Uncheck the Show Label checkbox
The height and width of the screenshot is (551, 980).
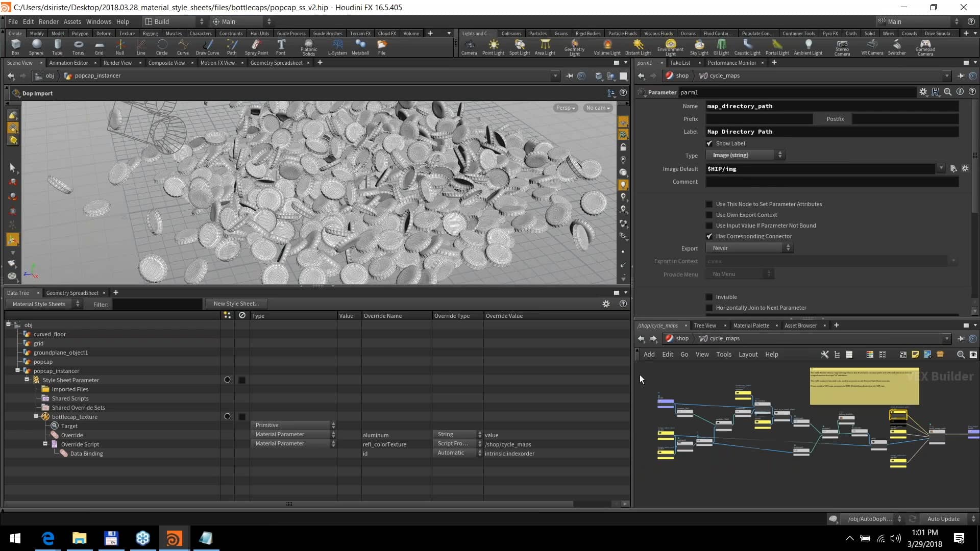[709, 143]
